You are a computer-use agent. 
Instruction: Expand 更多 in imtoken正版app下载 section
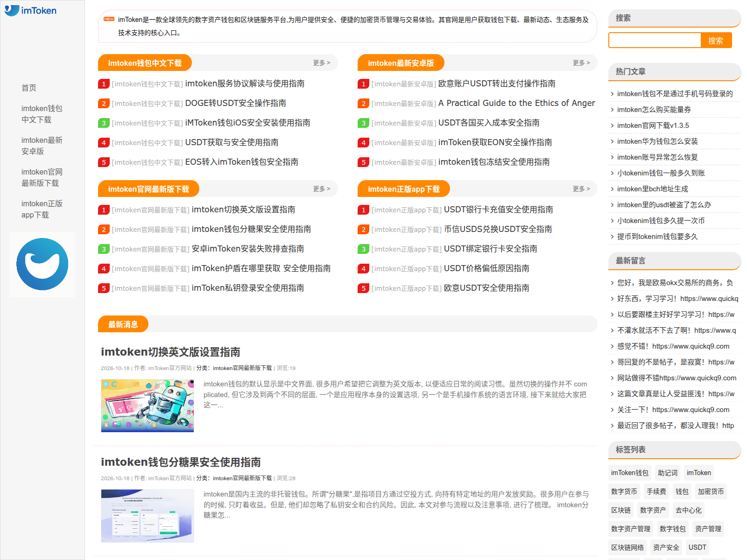coord(581,189)
